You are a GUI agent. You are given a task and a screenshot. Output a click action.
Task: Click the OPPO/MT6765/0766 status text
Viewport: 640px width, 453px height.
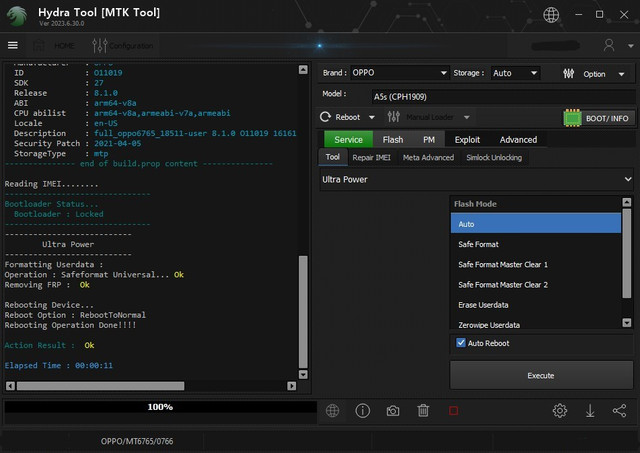pos(137,441)
